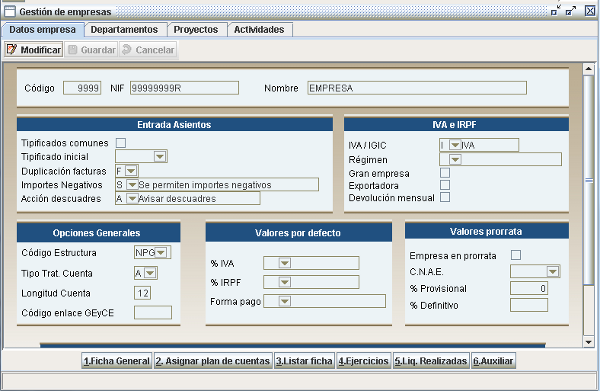Click the Opciones Generales section header
600x391 pixels.
pos(98,233)
